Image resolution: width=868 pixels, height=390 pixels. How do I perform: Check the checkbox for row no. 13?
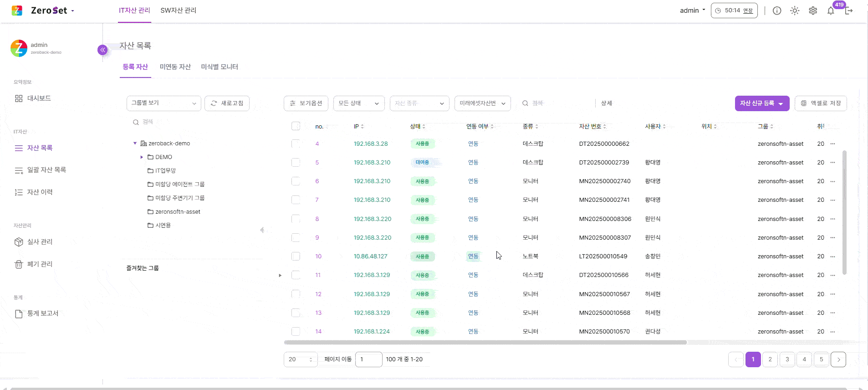296,313
